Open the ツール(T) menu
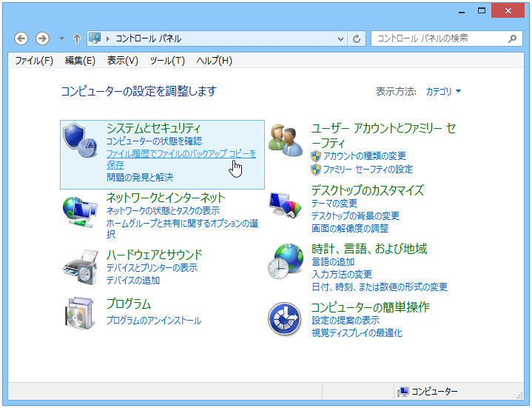 click(x=167, y=61)
